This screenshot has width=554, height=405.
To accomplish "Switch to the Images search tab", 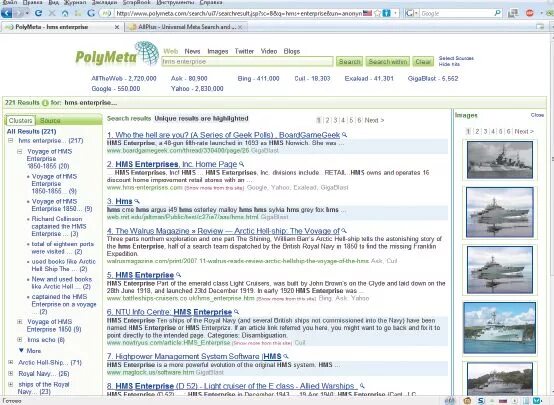I will 218,51.
